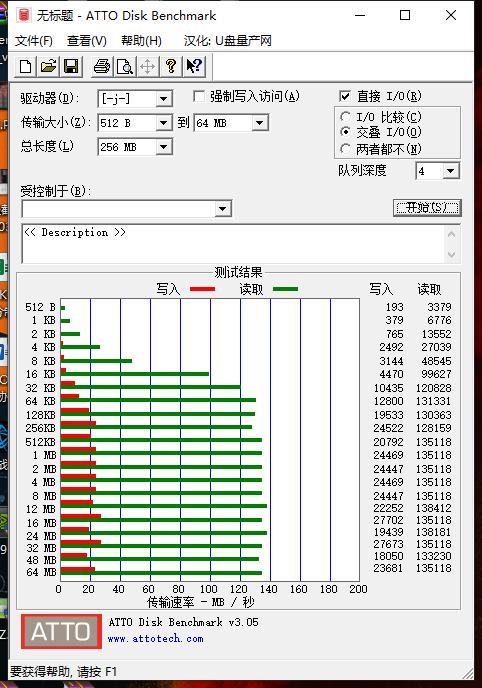The width and height of the screenshot is (482, 688).
Task: Click the move arrows toolbar icon
Action: pos(147,67)
